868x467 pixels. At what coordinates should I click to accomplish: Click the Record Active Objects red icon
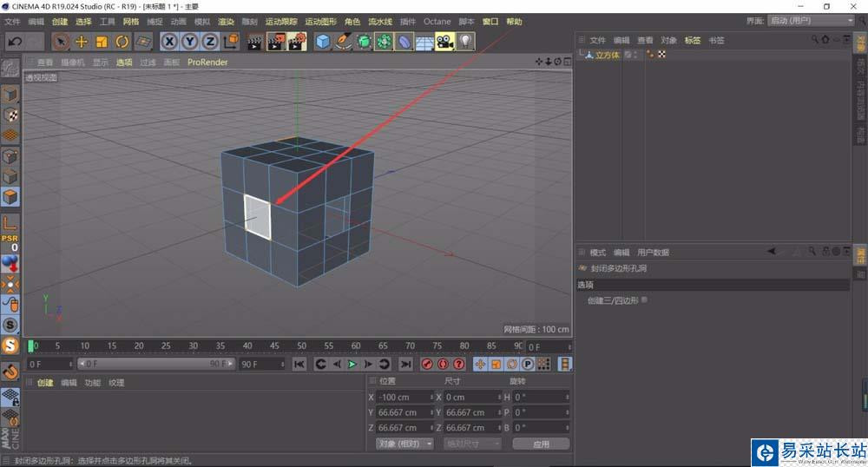[x=427, y=364]
